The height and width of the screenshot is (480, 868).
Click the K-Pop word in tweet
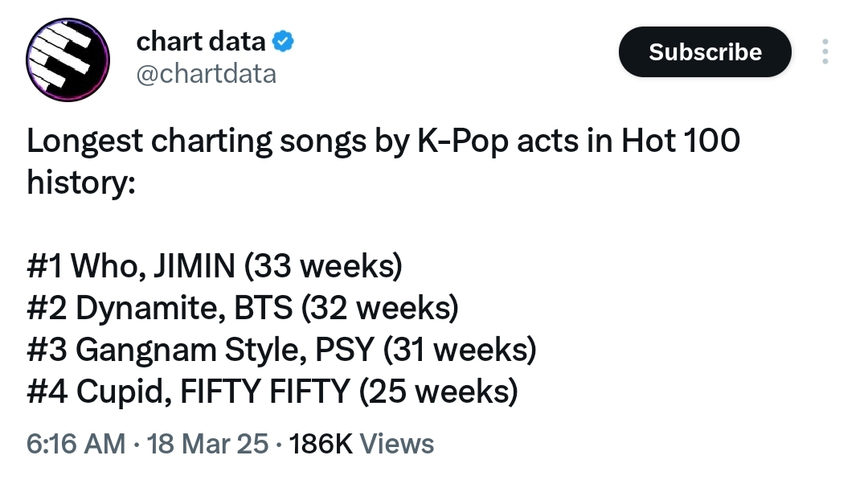pos(462,142)
